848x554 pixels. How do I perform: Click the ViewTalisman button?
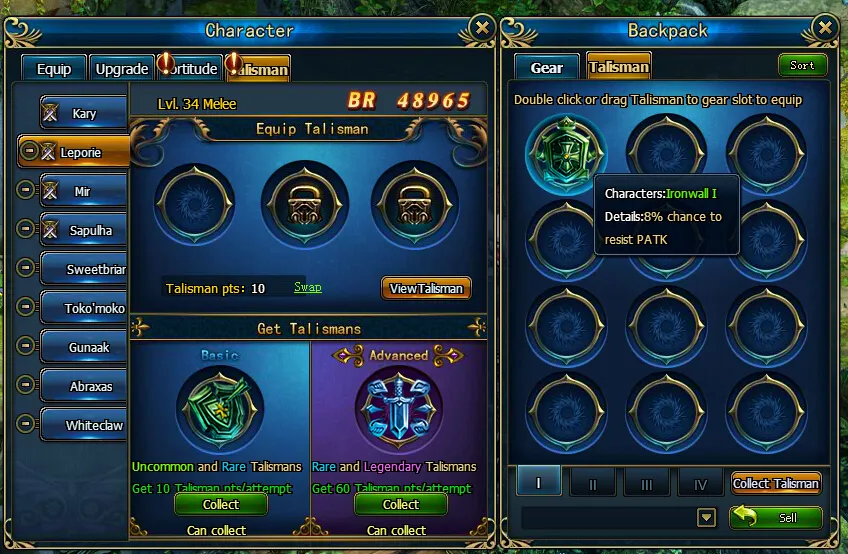click(426, 288)
